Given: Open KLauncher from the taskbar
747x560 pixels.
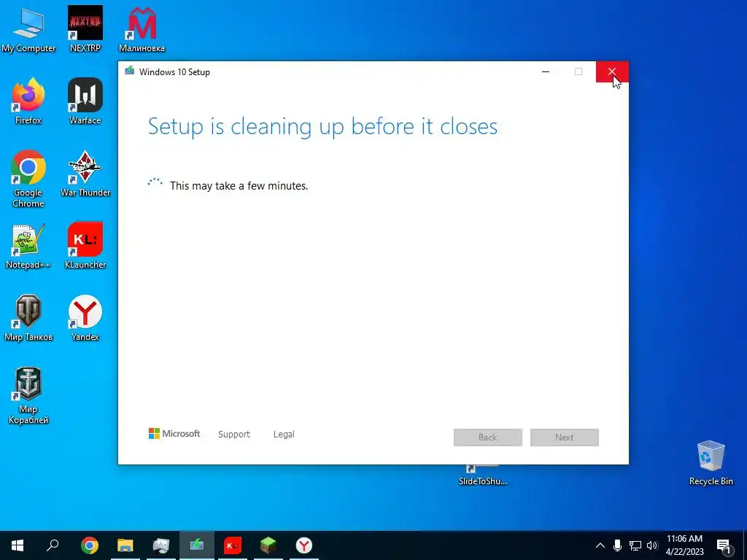Looking at the screenshot, I should (233, 545).
